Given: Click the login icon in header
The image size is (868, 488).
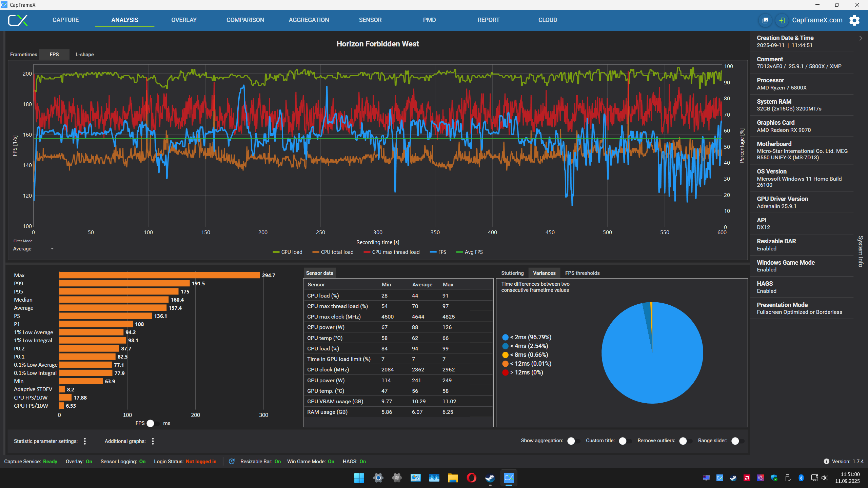Looking at the screenshot, I should pos(782,20).
